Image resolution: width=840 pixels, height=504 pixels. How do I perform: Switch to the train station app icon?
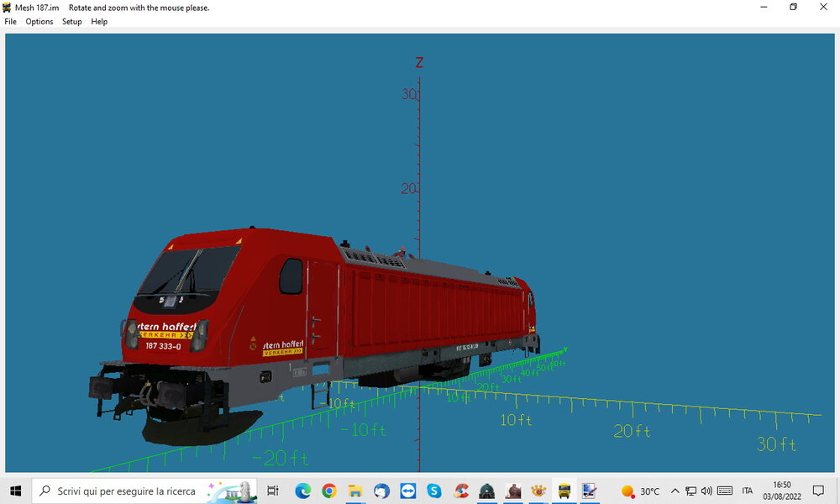486,491
